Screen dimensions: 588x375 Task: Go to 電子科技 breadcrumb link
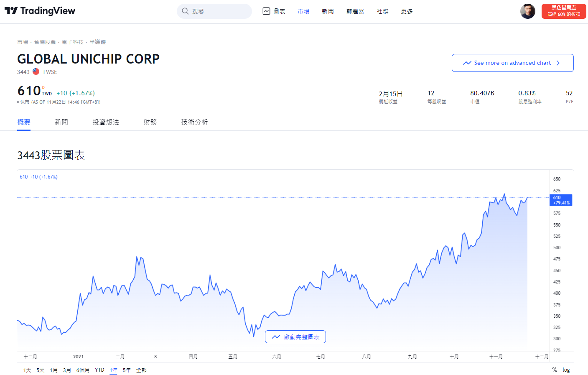click(73, 42)
